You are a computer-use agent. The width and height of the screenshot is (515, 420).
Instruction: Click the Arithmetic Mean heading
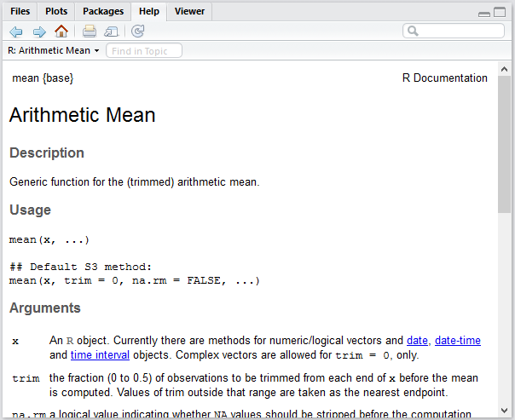point(82,115)
